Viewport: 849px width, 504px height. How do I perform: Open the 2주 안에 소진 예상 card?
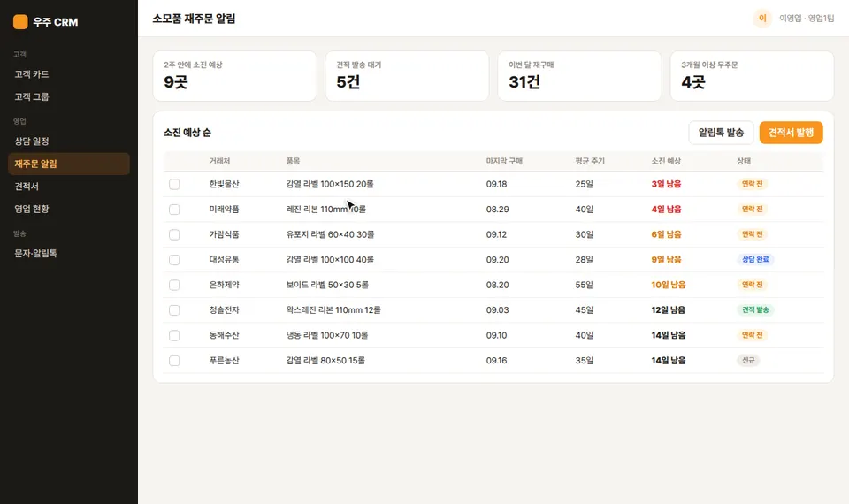(234, 76)
